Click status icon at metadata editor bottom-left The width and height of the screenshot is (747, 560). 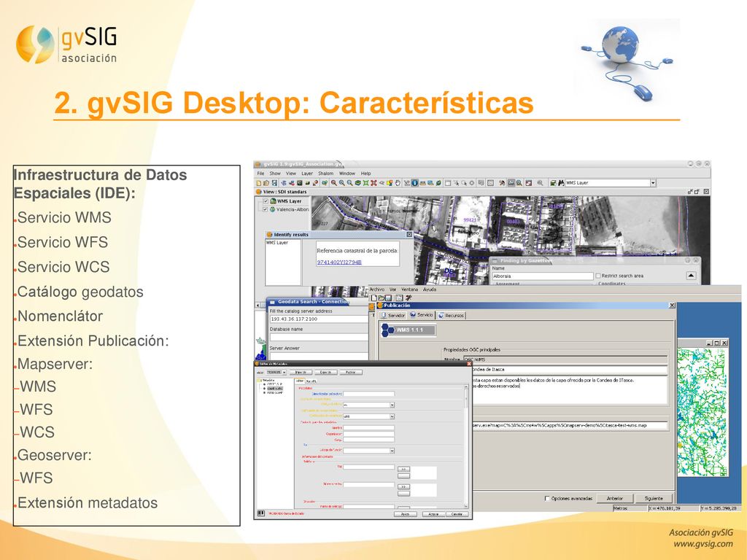coord(261,513)
